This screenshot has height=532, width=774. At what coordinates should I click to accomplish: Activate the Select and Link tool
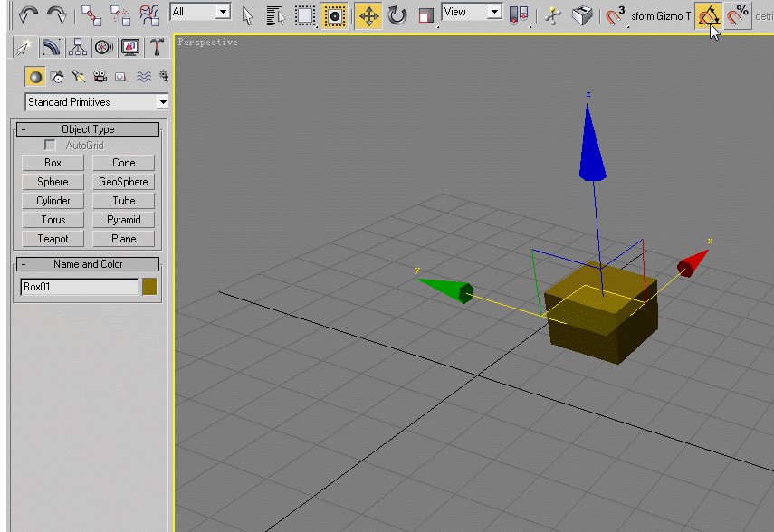tap(91, 15)
